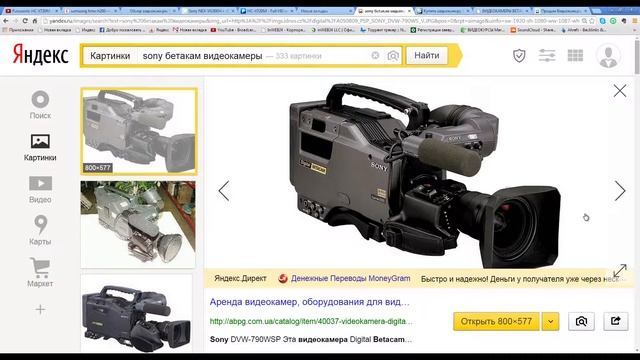Show the previous image with left arrow
The width and height of the screenshot is (640, 360).
tap(224, 191)
